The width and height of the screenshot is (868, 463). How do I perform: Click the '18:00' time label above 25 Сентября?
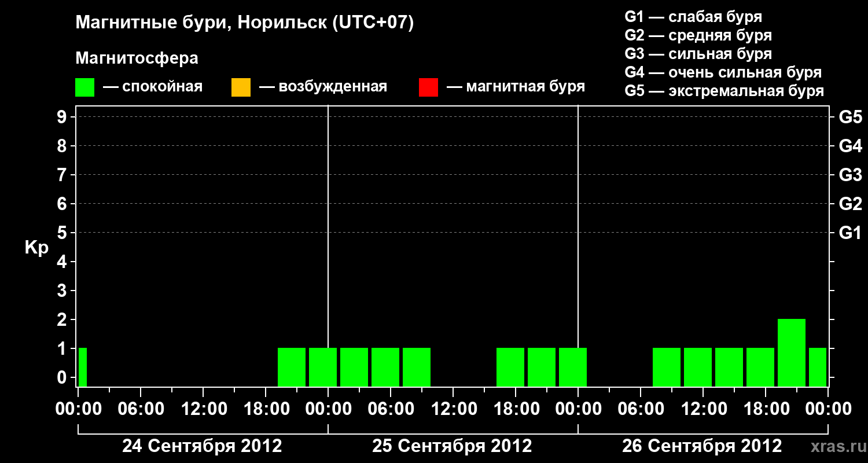click(516, 409)
